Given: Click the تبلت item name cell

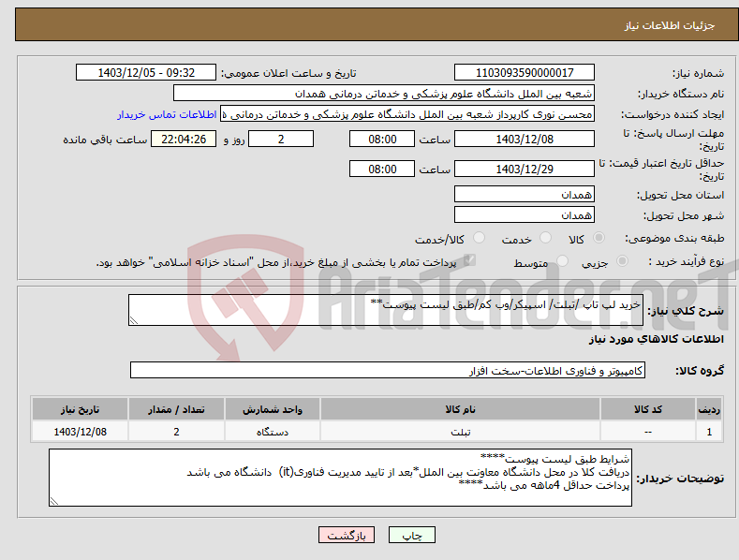Looking at the screenshot, I should click(x=461, y=432).
